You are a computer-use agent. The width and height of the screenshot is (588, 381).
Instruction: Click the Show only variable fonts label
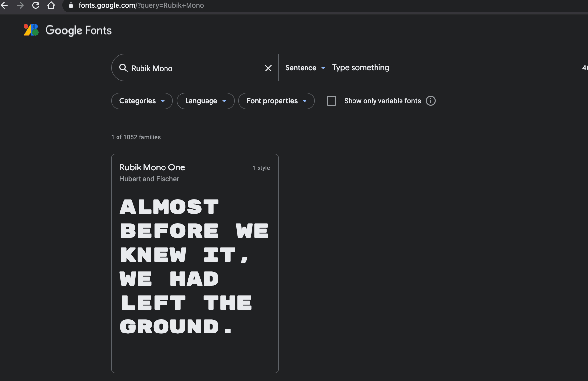click(382, 101)
